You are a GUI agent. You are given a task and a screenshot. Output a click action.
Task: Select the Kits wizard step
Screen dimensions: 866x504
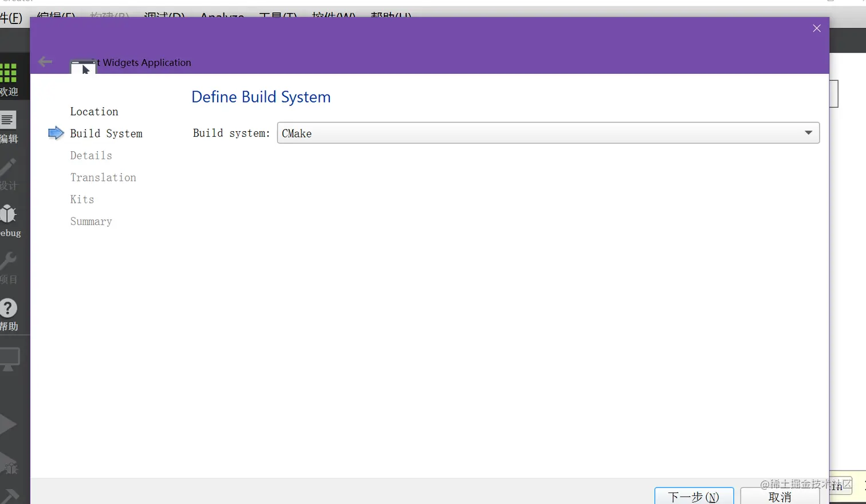pos(82,199)
